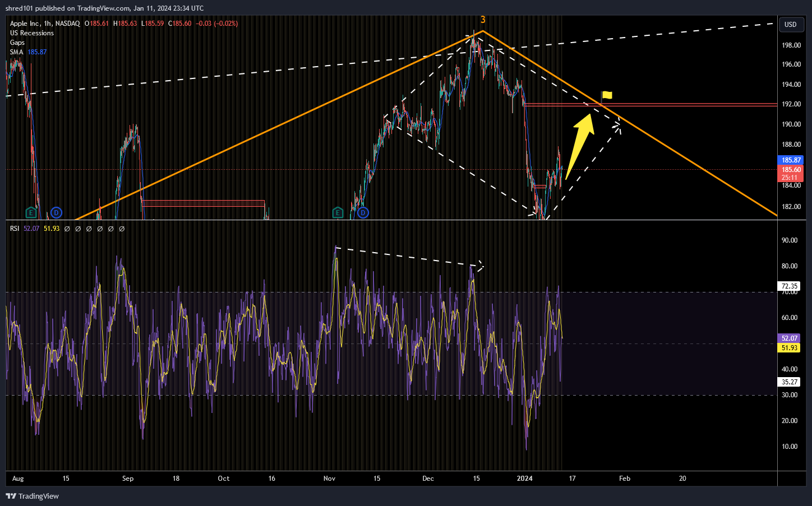This screenshot has height=506, width=812.
Task: Click Aug on the time axis
Action: [18, 479]
